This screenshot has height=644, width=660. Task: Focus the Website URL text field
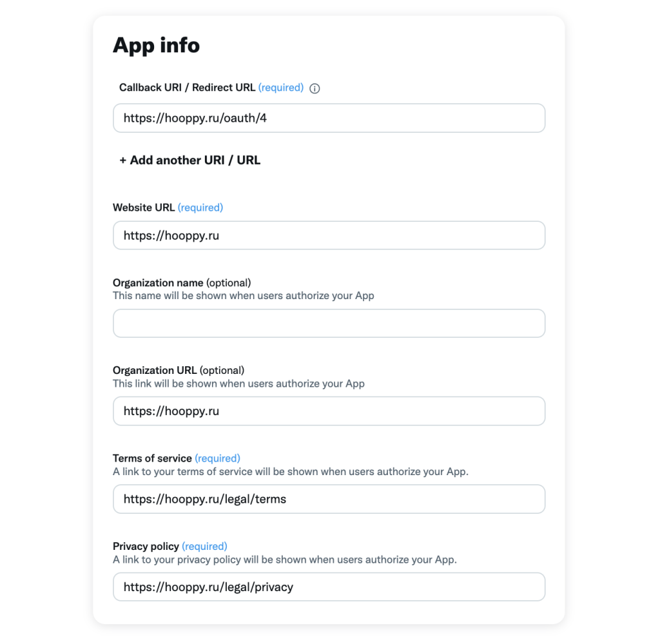(329, 236)
